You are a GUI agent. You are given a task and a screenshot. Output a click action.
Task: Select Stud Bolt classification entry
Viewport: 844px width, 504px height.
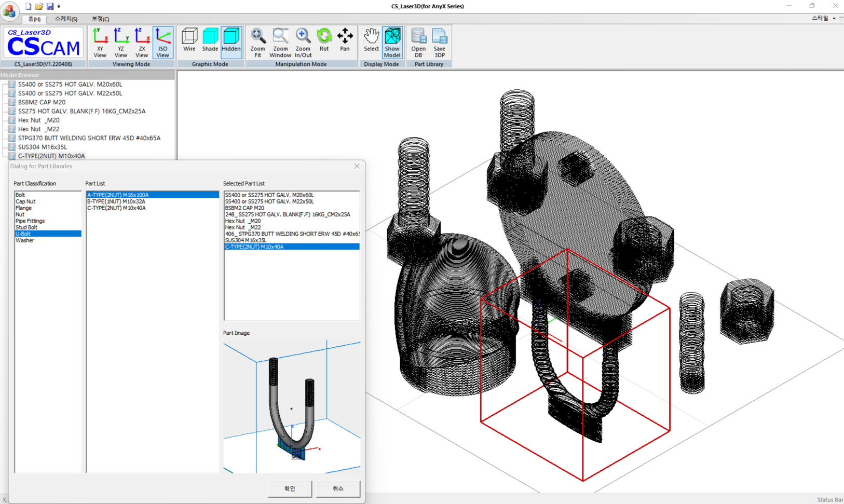(x=48, y=227)
